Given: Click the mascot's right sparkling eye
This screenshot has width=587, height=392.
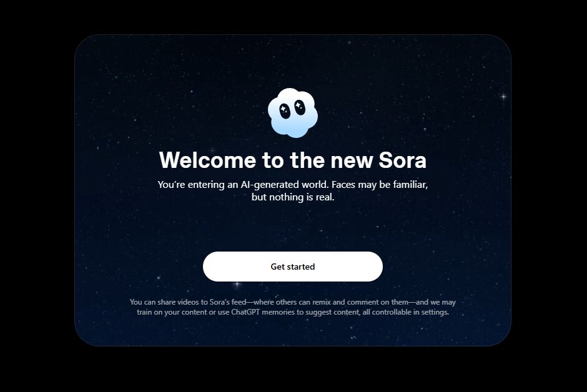Looking at the screenshot, I should point(300,107).
